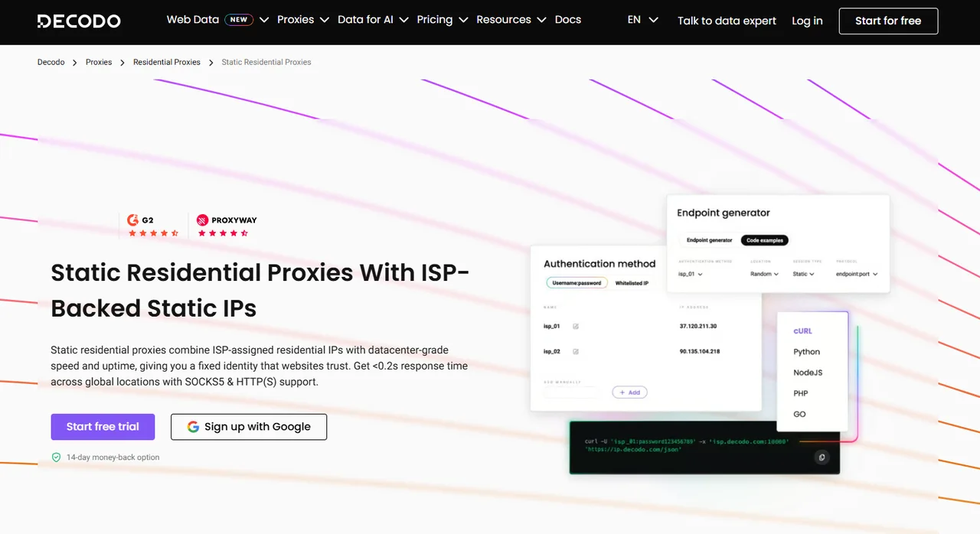Select the Whitelisted IP authentication option
The width and height of the screenshot is (980, 534).
pyautogui.click(x=632, y=283)
